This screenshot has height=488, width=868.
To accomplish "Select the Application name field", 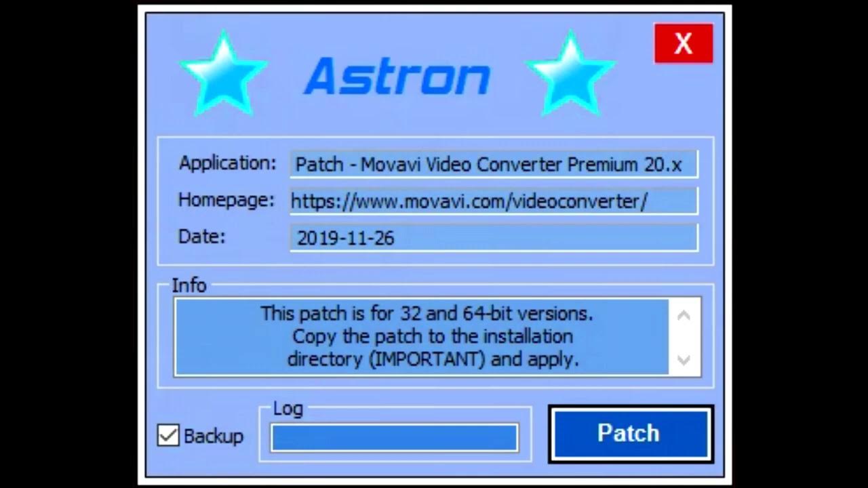I will point(494,165).
